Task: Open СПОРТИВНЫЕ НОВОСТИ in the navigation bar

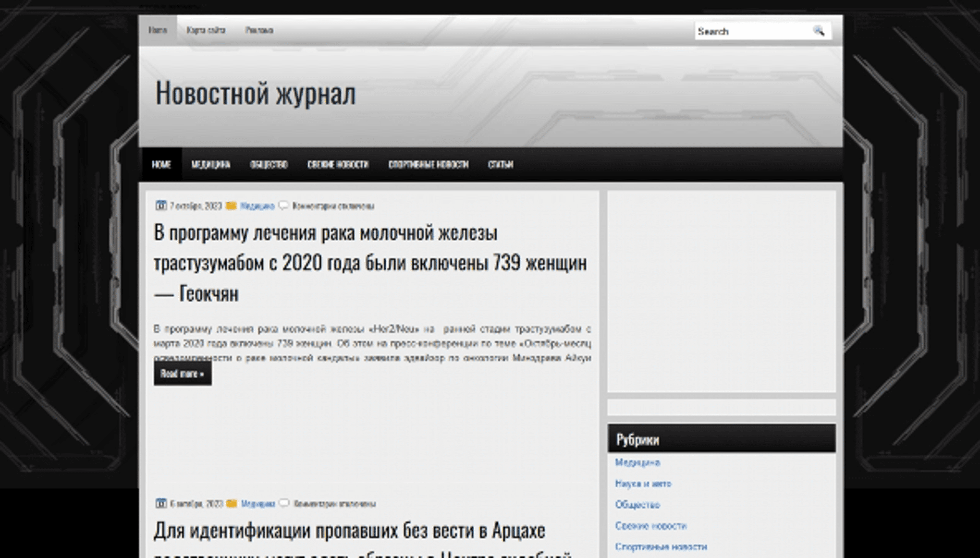Action: pos(428,164)
